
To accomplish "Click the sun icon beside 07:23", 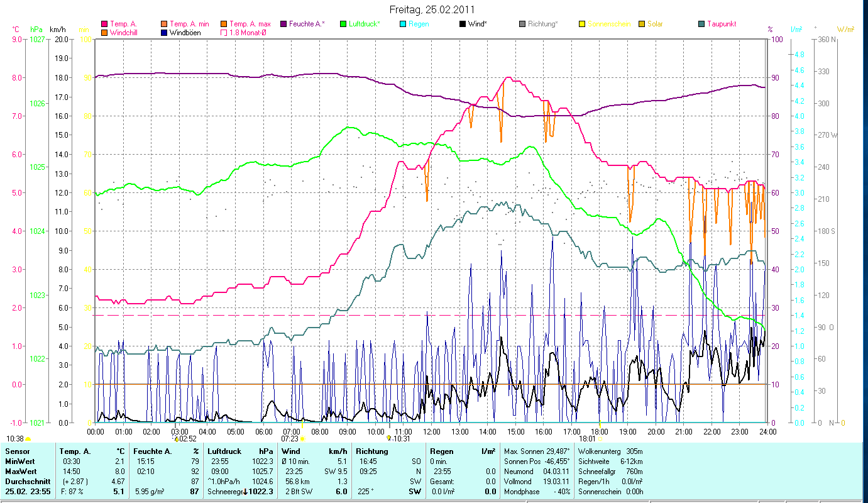I will tap(302, 438).
